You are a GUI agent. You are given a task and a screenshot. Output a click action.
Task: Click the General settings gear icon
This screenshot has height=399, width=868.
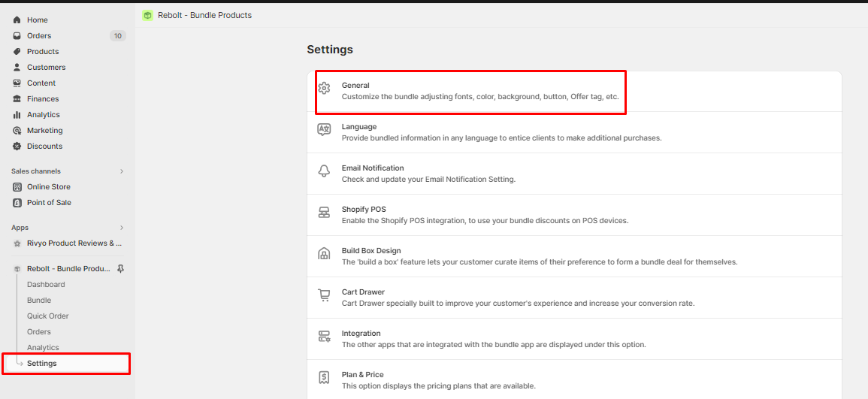click(x=325, y=88)
